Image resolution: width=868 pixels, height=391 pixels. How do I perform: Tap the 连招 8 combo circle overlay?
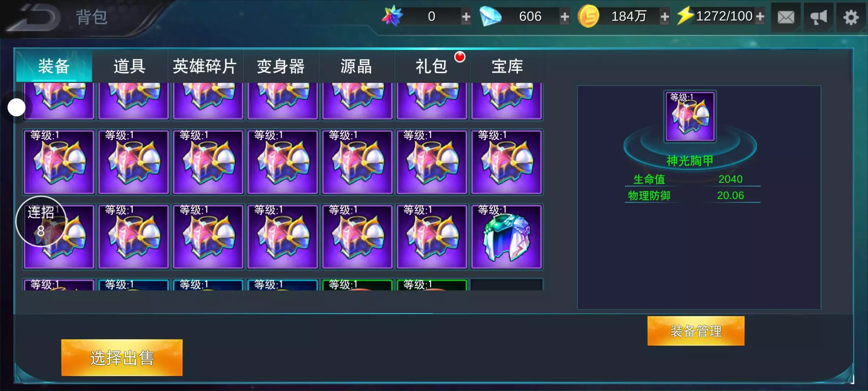41,221
